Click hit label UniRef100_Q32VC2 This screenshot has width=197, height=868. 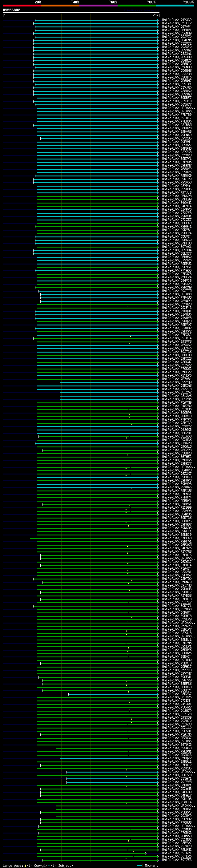coord(176,43)
